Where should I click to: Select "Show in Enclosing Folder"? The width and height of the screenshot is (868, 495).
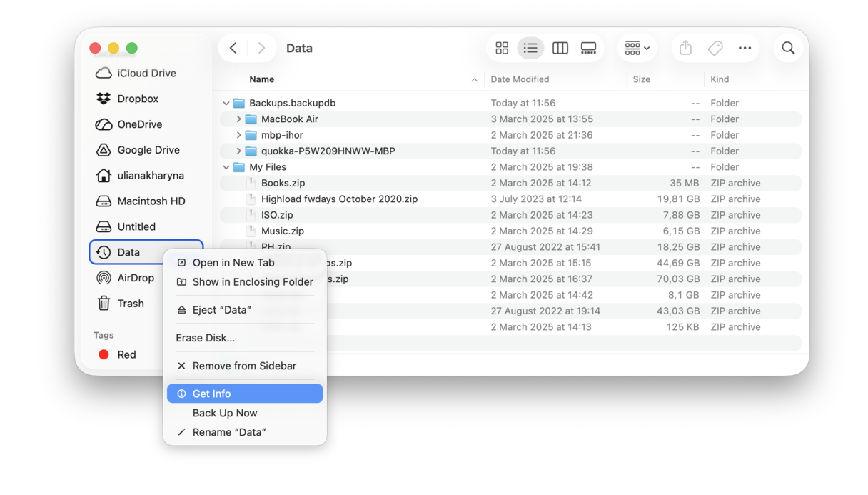[252, 282]
